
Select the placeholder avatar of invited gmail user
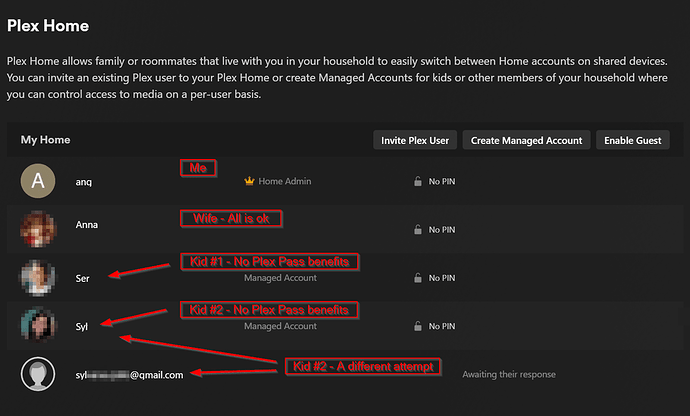click(x=38, y=374)
